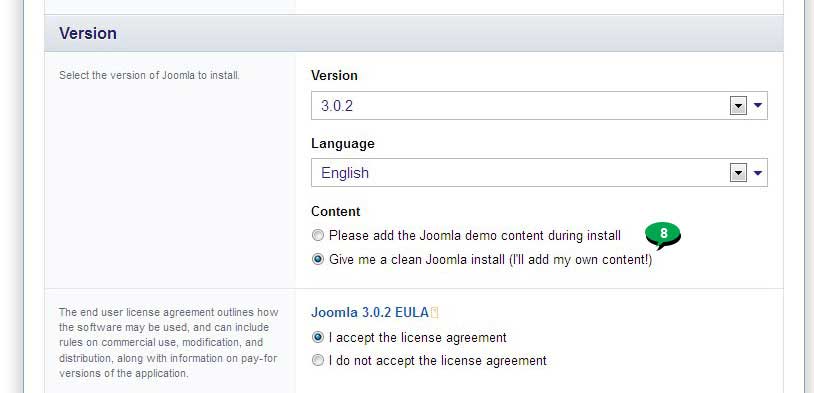Open the Joomla 3.0.2 EULA link

[x=370, y=313]
